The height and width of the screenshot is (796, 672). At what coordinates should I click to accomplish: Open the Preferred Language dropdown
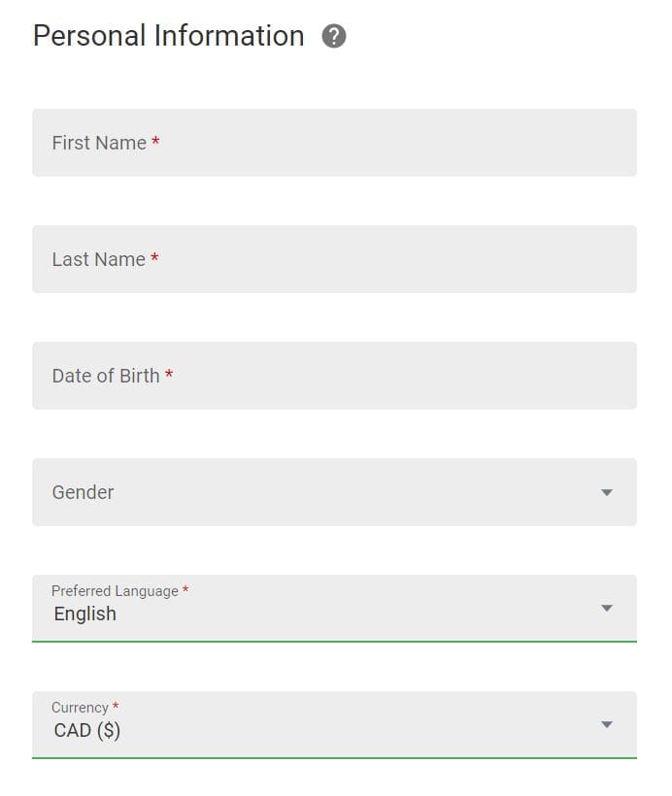pos(334,609)
